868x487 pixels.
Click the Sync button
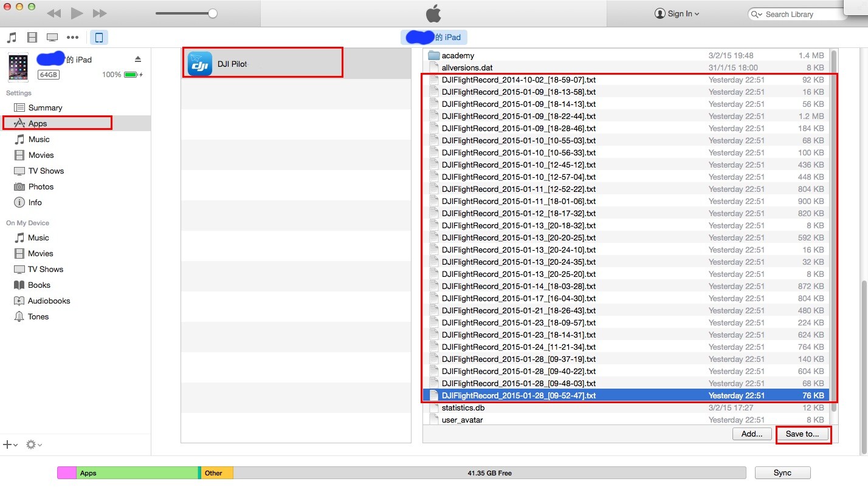pyautogui.click(x=782, y=473)
